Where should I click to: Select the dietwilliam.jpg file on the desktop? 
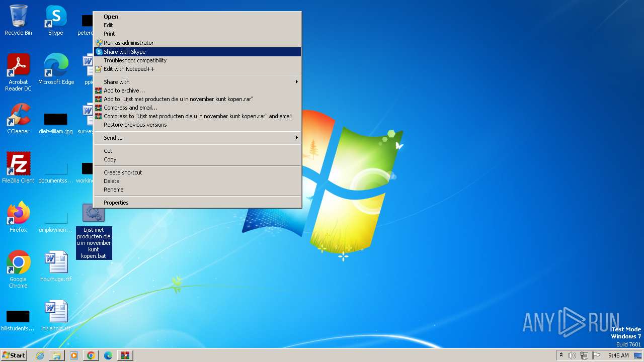point(56,123)
